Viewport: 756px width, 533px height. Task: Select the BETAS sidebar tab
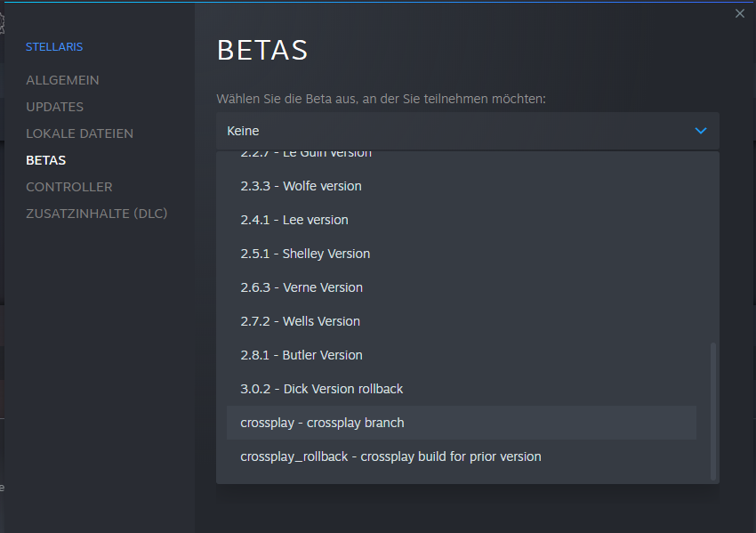coord(45,160)
